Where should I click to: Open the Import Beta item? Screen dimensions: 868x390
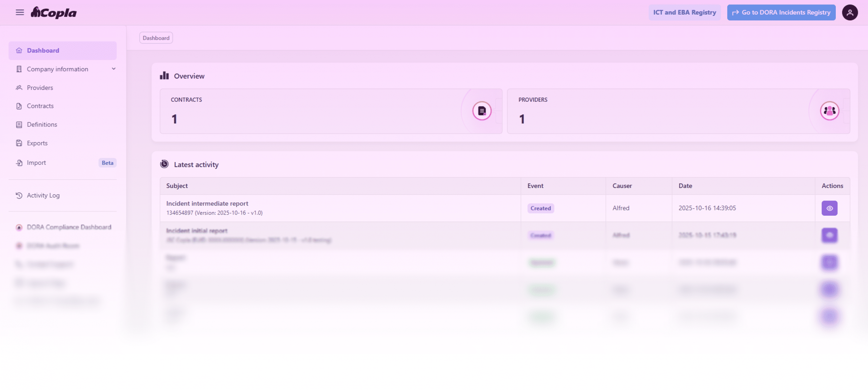tap(36, 163)
